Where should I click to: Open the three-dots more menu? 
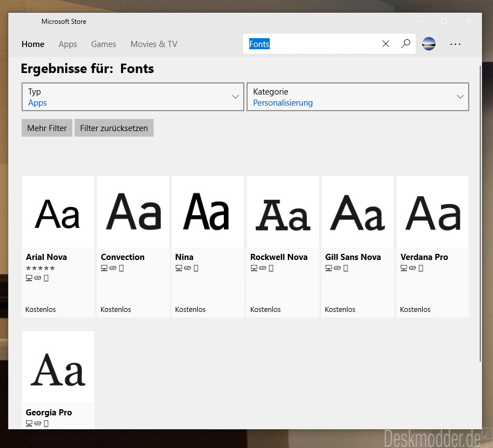pos(455,44)
